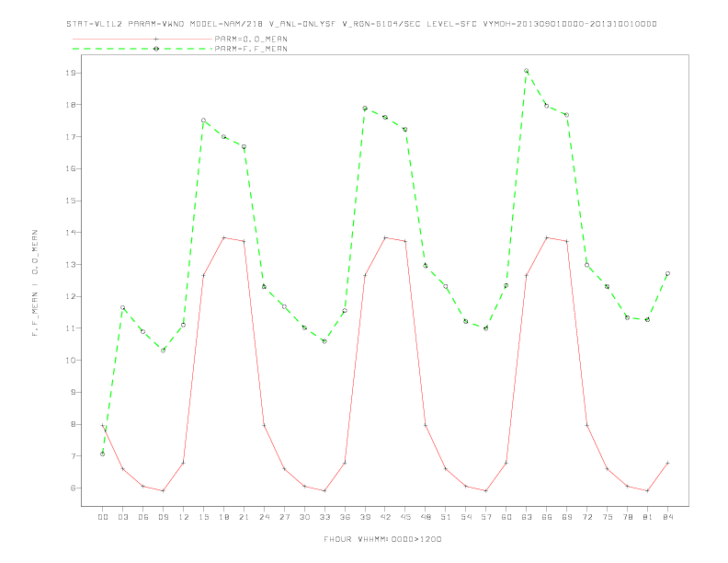The width and height of the screenshot is (728, 563).
Task: Click the y-axis tick label 19
Action: click(71, 73)
